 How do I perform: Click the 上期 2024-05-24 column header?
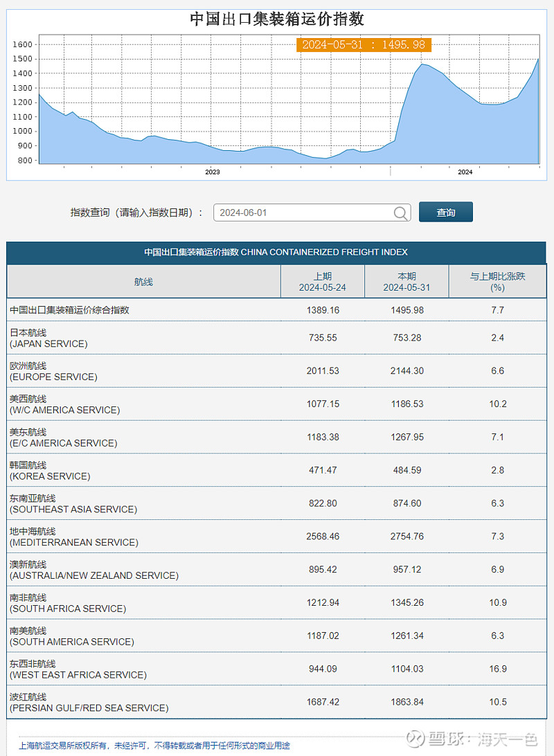point(323,280)
